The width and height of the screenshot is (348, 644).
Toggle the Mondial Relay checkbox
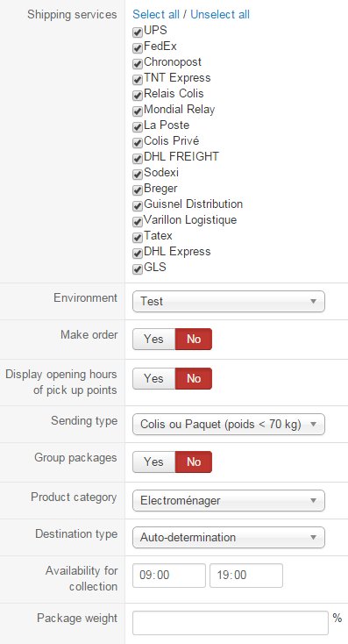[138, 111]
